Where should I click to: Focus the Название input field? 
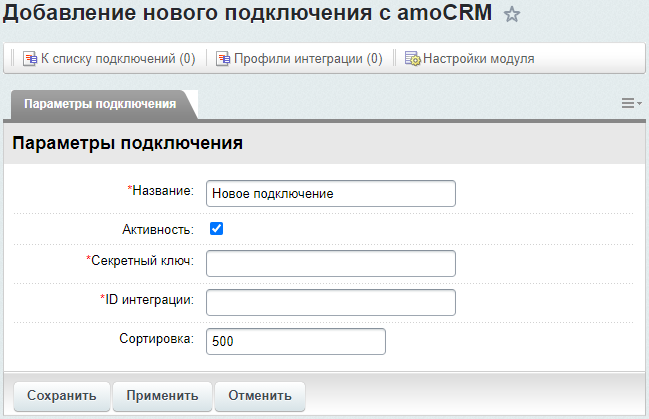point(331,193)
